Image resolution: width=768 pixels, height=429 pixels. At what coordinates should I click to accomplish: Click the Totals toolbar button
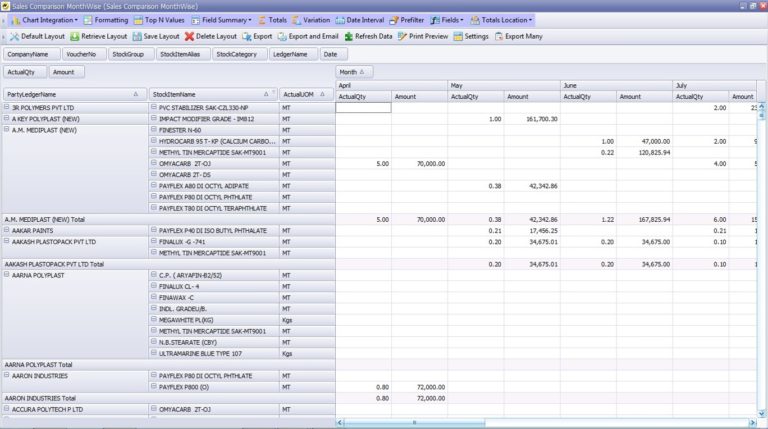(x=271, y=20)
